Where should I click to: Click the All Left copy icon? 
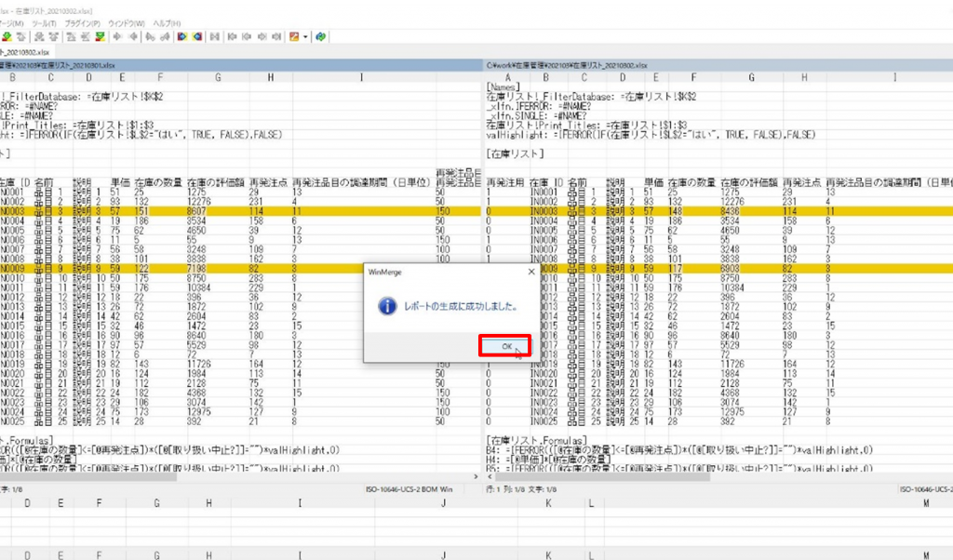(197, 37)
